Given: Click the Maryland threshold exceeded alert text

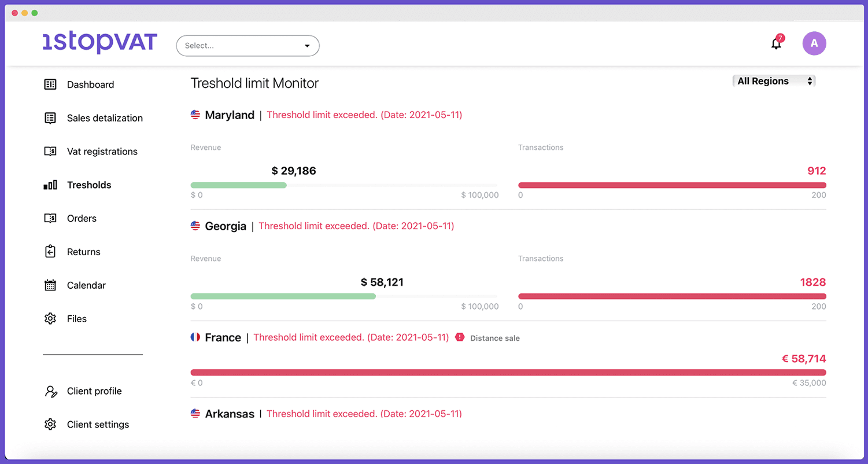Looking at the screenshot, I should (364, 115).
